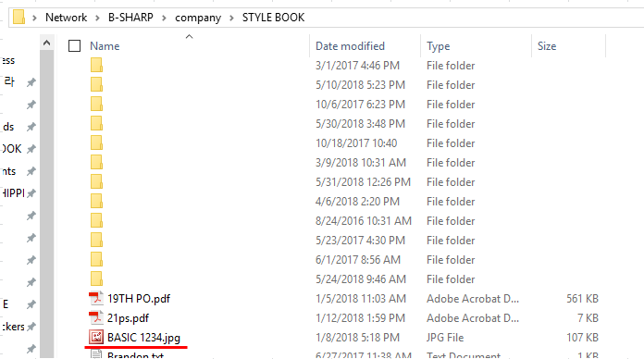Select the 21ps.pdf Acrobat icon
This screenshot has height=359, width=644.
point(96,317)
